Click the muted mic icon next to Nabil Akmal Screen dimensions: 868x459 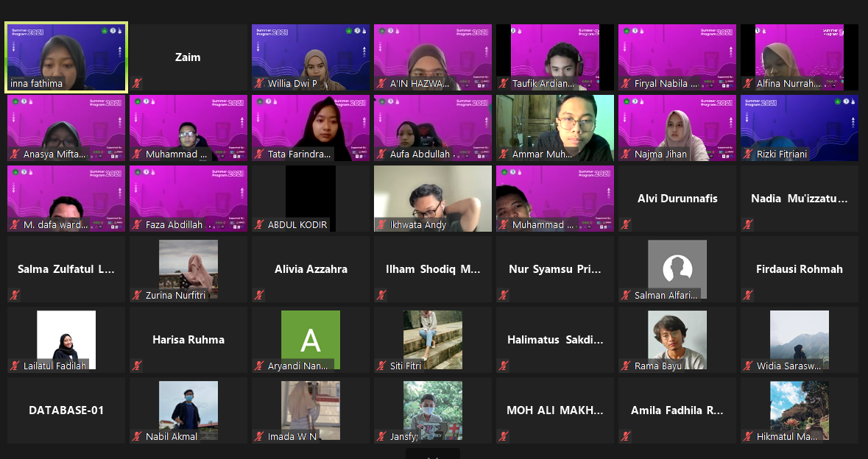pos(138,437)
